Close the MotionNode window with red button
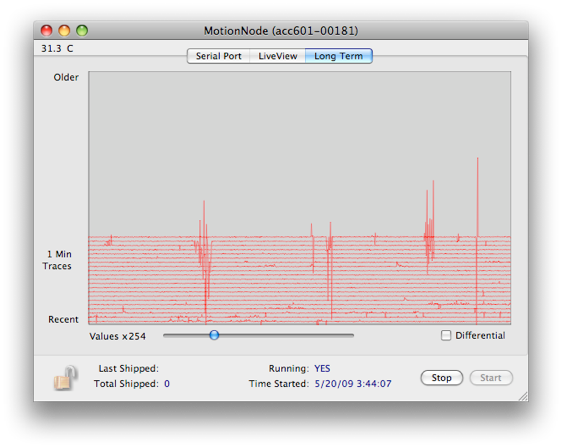This screenshot has width=562, height=448. click(47, 31)
